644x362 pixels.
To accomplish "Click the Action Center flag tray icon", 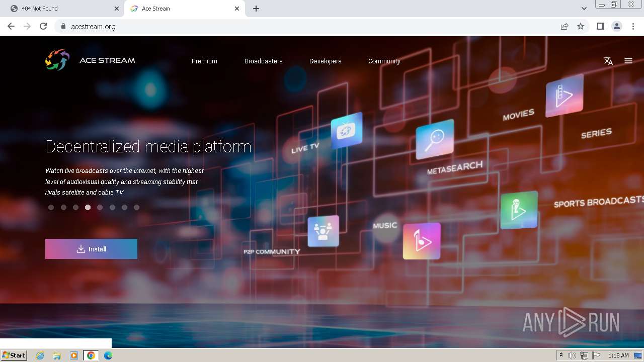I will (x=596, y=355).
